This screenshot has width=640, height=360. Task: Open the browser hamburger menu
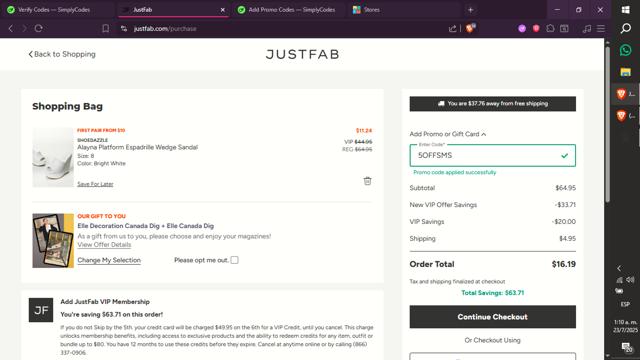click(601, 29)
